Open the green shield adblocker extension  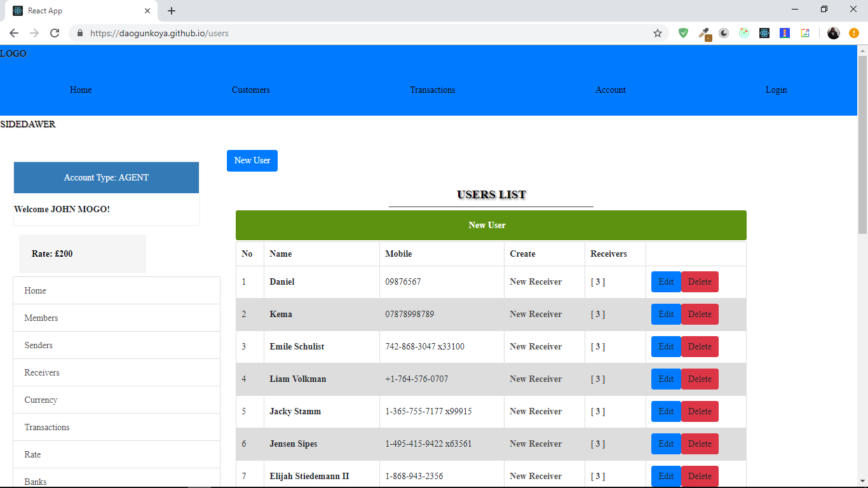coord(683,33)
